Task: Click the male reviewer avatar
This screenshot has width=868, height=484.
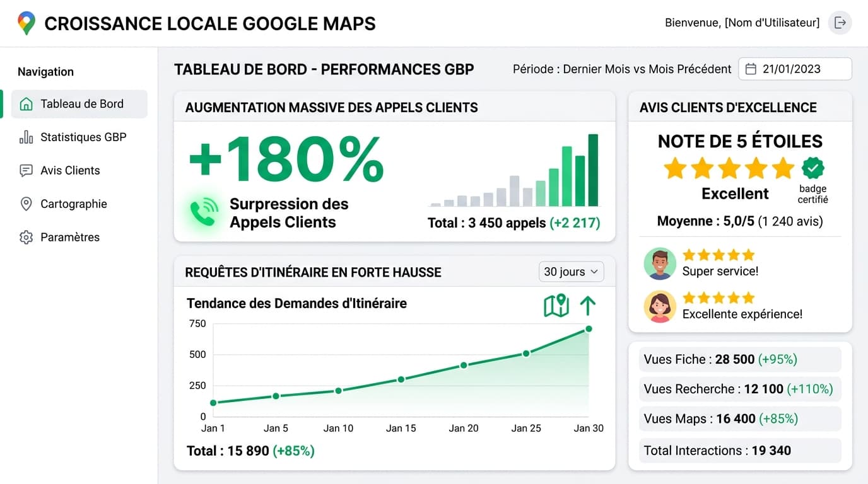Action: click(660, 263)
